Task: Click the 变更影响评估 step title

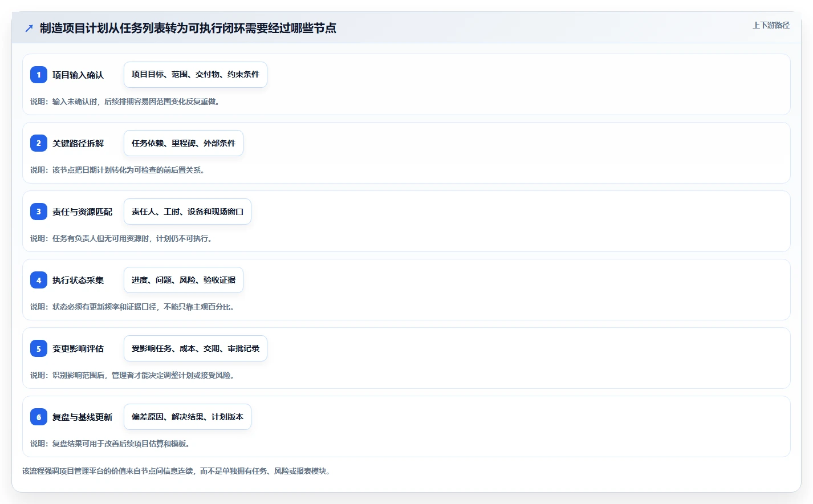Action: (x=78, y=348)
